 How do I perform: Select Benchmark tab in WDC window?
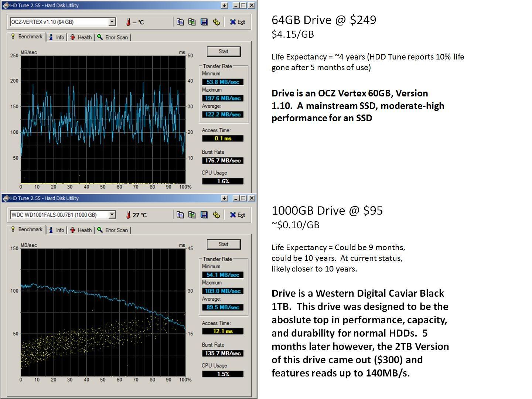pos(27,229)
